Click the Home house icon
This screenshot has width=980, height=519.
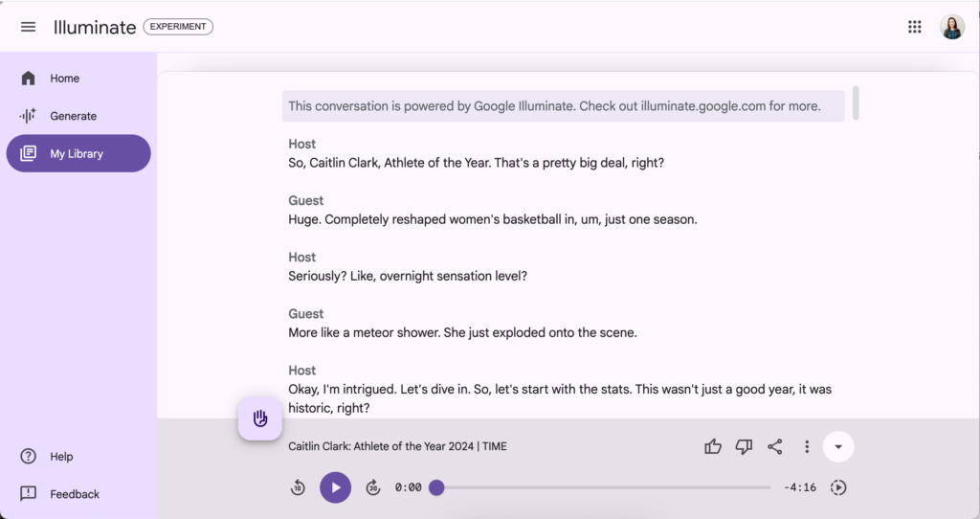[28, 79]
